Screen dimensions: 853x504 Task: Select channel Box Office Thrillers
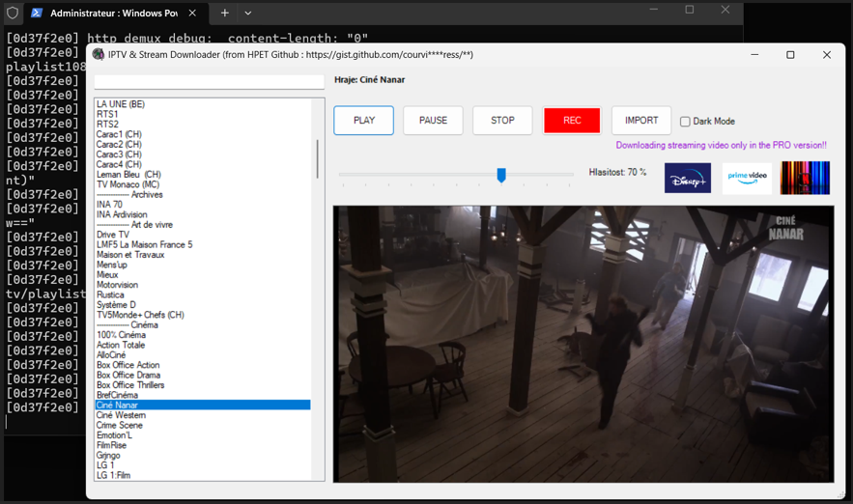click(204, 385)
